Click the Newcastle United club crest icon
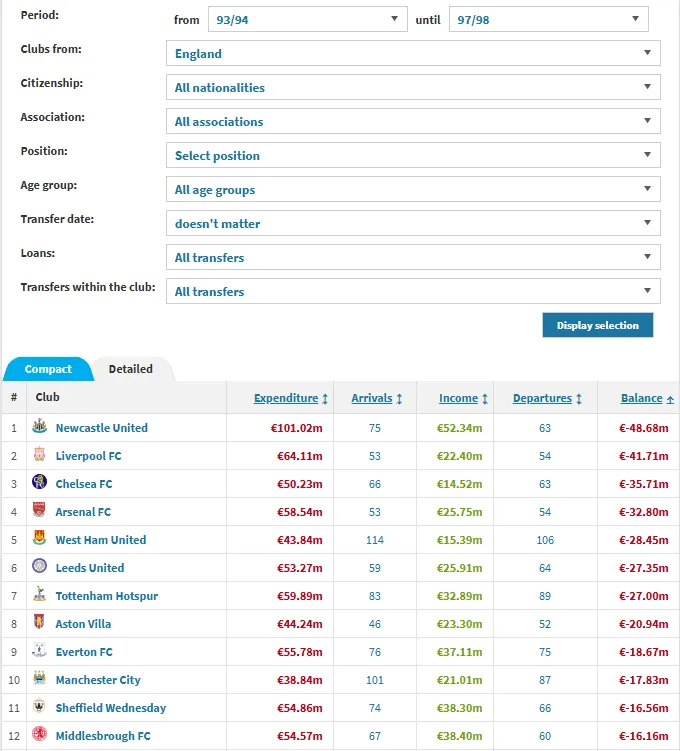 (x=39, y=428)
